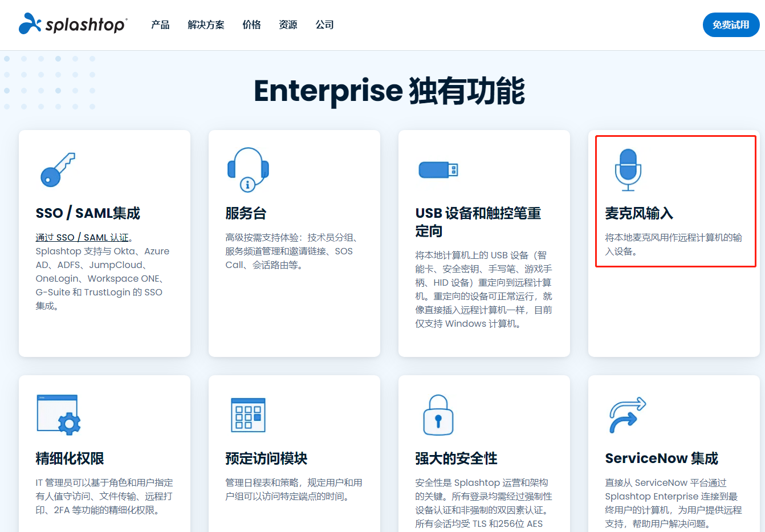Follow the 通过 SSO / SAML 认证 link
The image size is (765, 532).
click(x=83, y=237)
